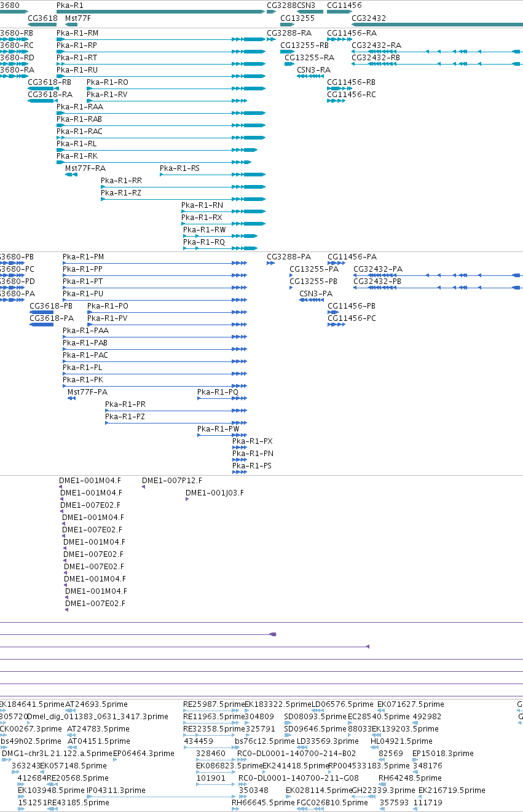Click transcript Pka-R1-RK

pyautogui.click(x=77, y=156)
